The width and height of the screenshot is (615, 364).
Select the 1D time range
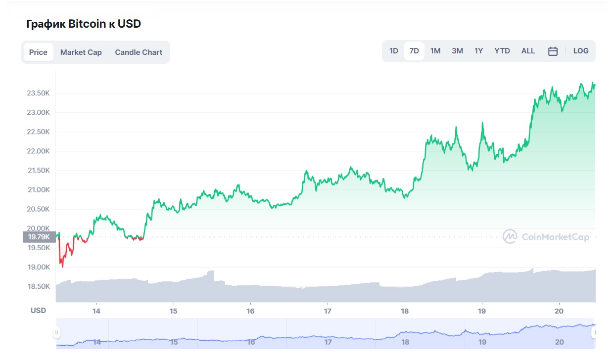(393, 50)
